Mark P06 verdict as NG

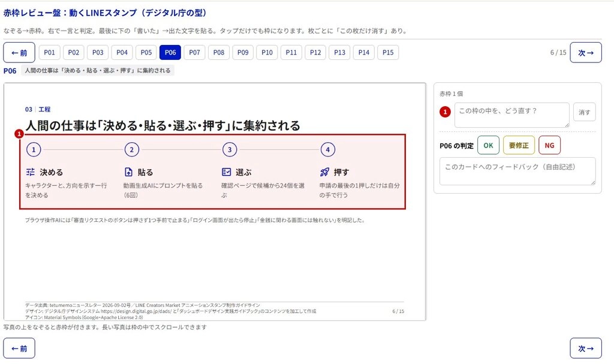[x=549, y=145]
